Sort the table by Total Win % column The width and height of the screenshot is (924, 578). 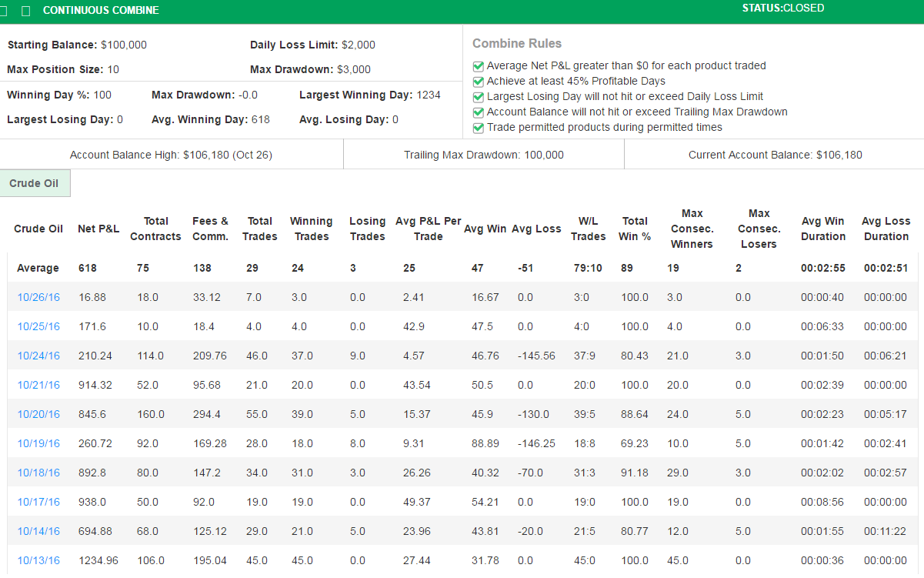[x=635, y=229]
